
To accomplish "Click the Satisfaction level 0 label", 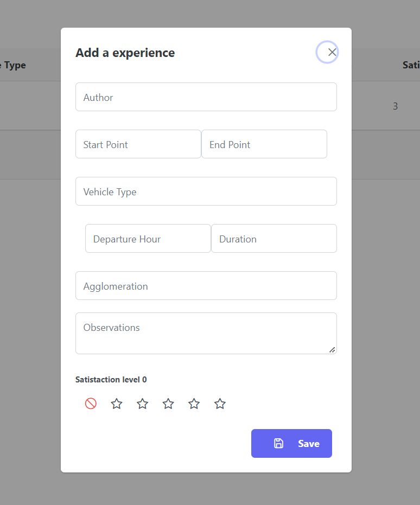I will [111, 380].
